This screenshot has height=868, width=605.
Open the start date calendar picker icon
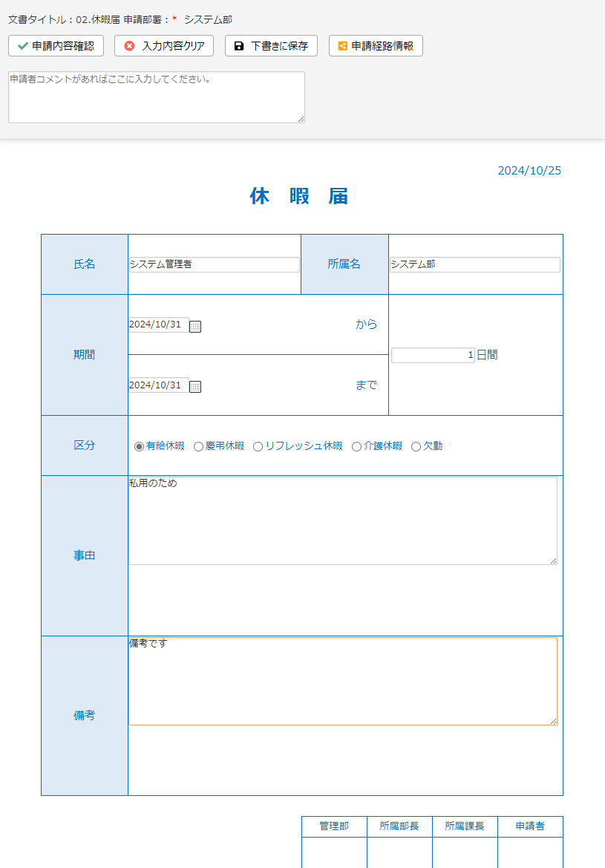click(194, 327)
